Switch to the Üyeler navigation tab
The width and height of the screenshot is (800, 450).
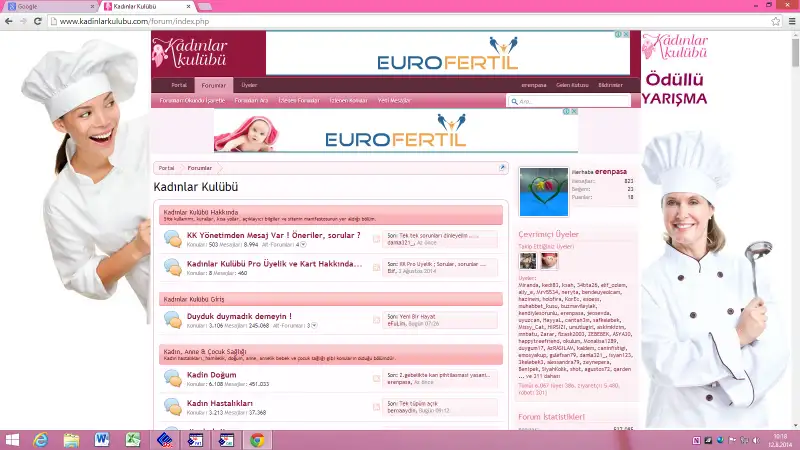tap(249, 85)
